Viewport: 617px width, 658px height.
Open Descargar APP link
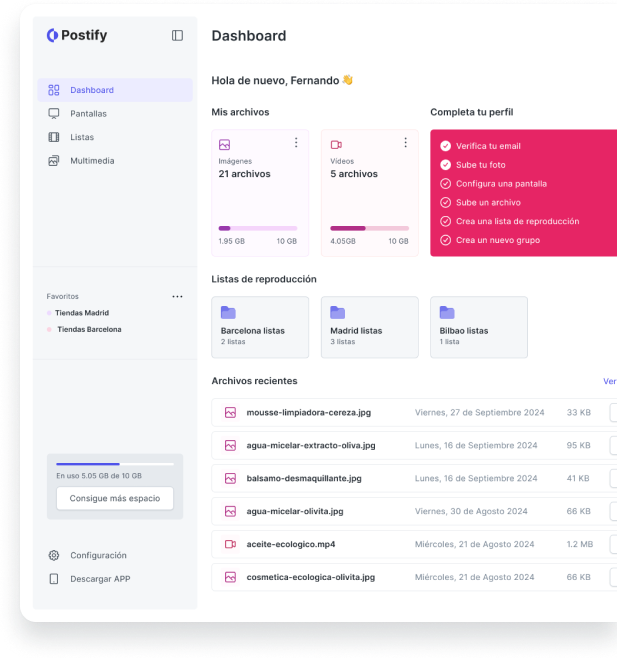click(99, 579)
